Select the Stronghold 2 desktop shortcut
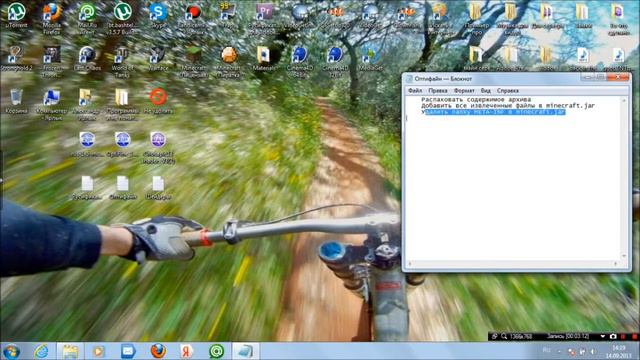The width and height of the screenshot is (640, 360). pyautogui.click(x=16, y=58)
